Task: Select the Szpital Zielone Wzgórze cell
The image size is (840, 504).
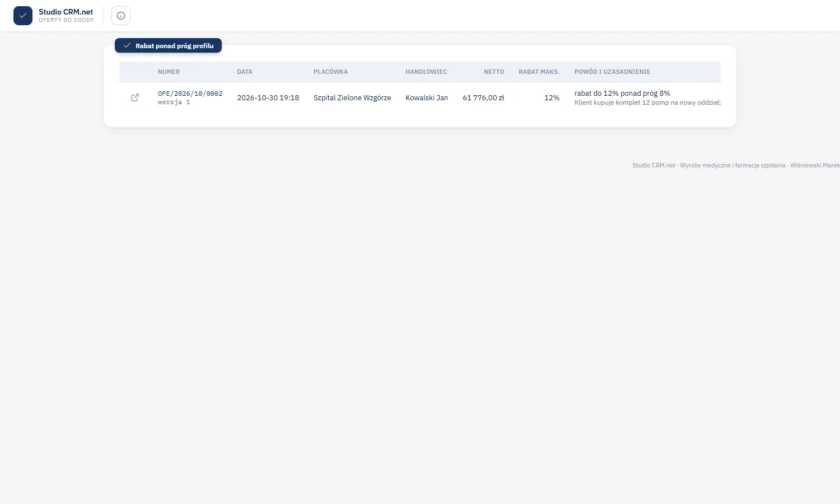Action: point(352,98)
